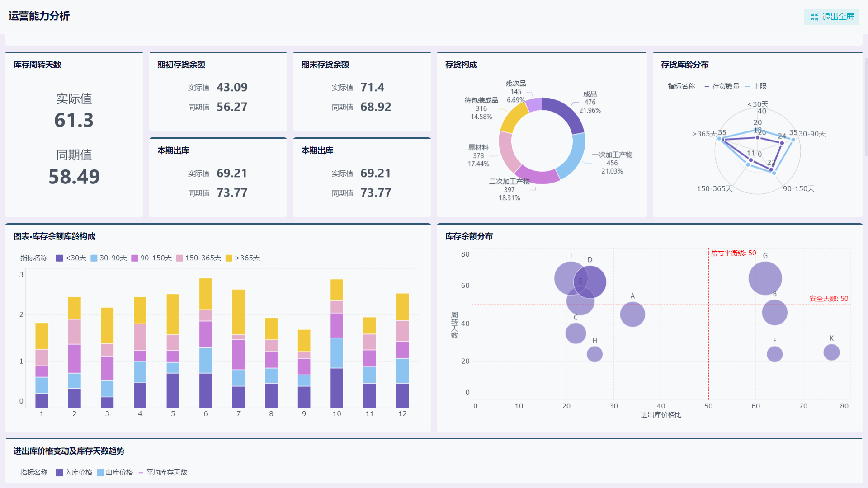
Task: Click the >365天 yellow legend swatch
Action: tap(229, 258)
